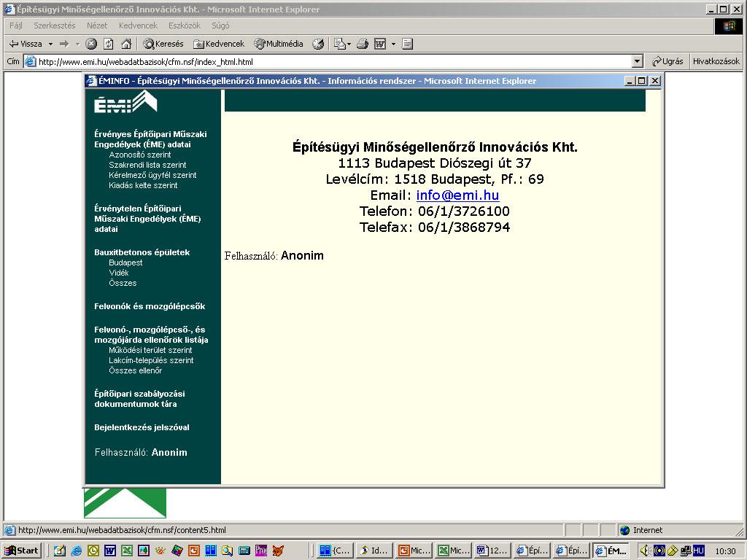Open Kérelmező ügyfél szerint listing
Viewport: 747px width, 560px height.
pos(152,175)
